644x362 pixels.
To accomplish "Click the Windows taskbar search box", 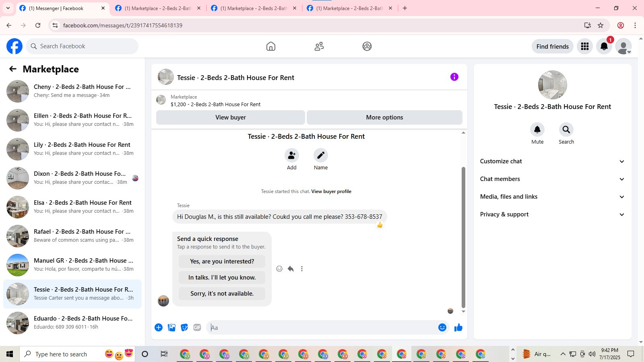I will [x=76, y=354].
